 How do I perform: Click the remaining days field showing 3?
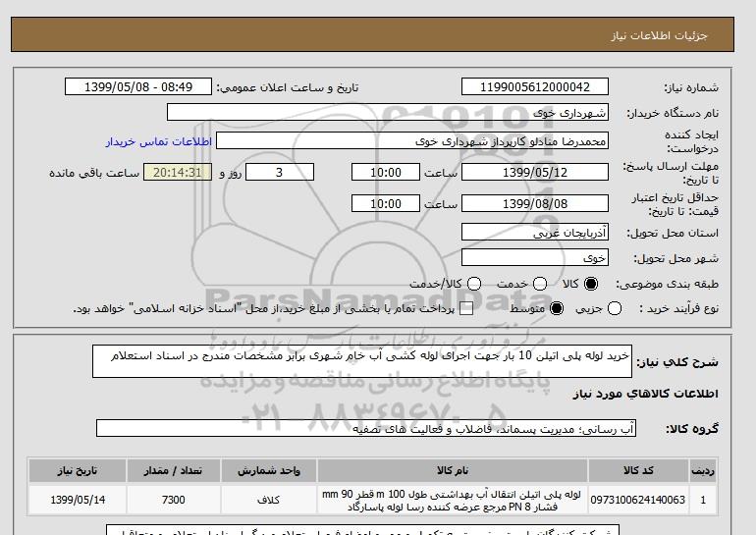coord(280,172)
